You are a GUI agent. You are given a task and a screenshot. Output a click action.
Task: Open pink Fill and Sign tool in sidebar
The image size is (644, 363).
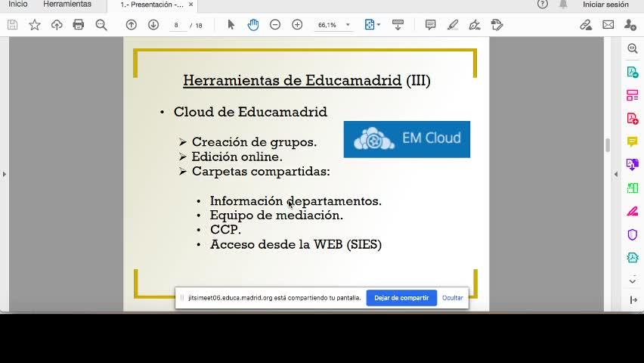pyautogui.click(x=633, y=211)
